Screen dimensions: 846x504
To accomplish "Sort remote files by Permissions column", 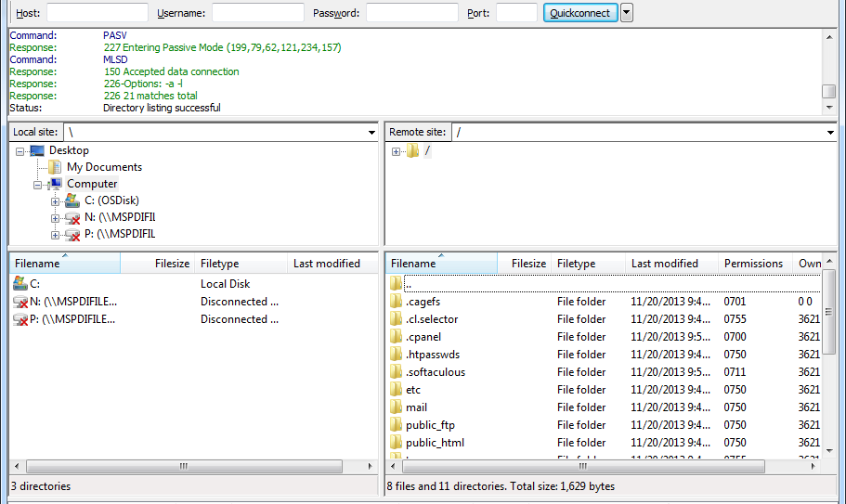I will click(x=754, y=264).
